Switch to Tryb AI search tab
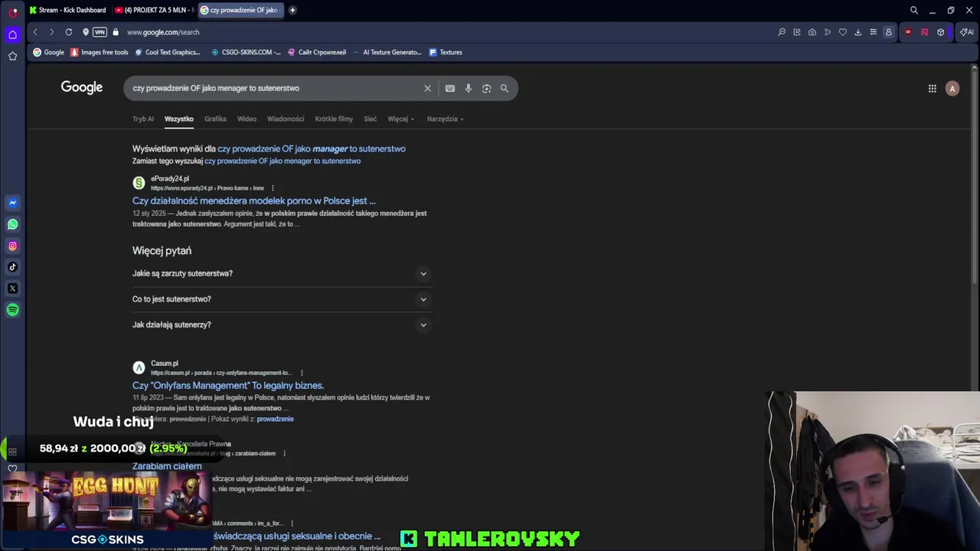Screen dimensions: 980x551 click(x=143, y=119)
